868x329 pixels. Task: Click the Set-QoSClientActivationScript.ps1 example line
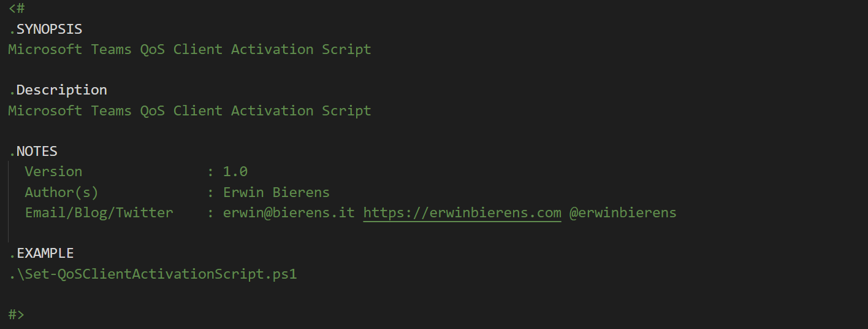(x=153, y=274)
